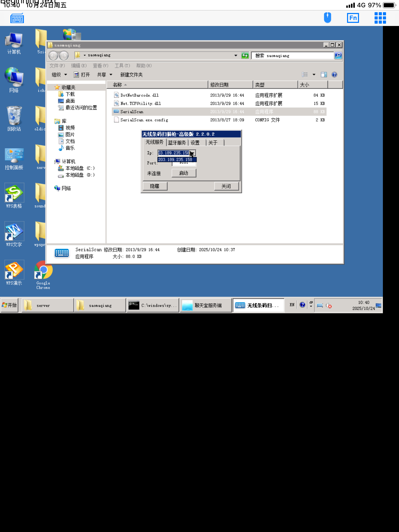Click the 开始 Start button

pos(9,305)
